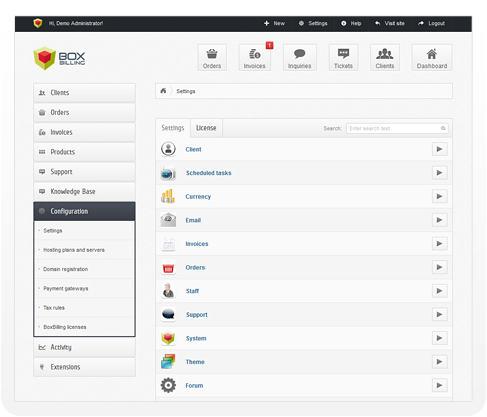
Task: Click the Currency settings link
Action: pos(198,197)
